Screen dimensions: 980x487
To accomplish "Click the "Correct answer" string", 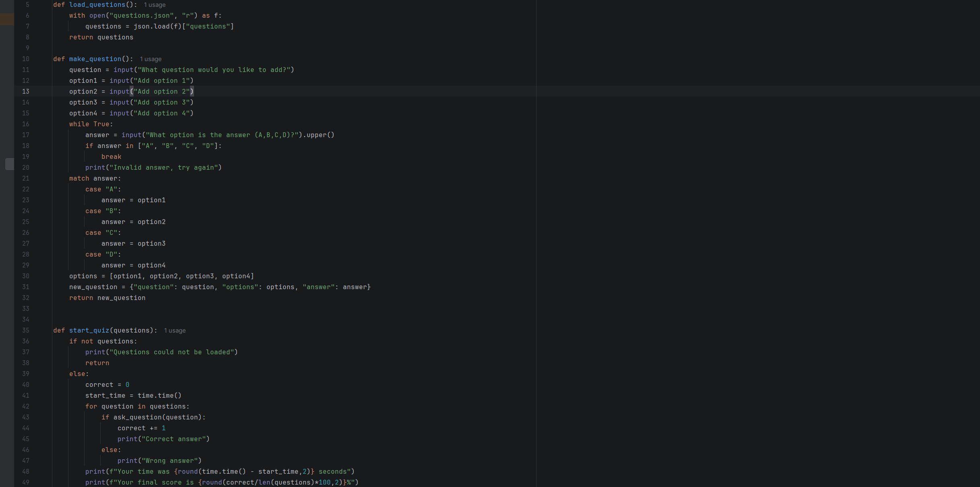I will [x=173, y=439].
